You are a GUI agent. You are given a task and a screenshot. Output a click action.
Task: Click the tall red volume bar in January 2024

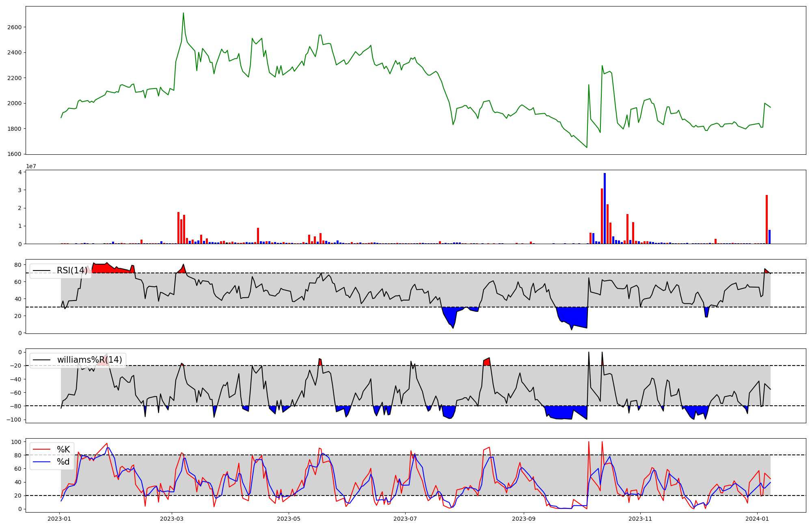(767, 219)
